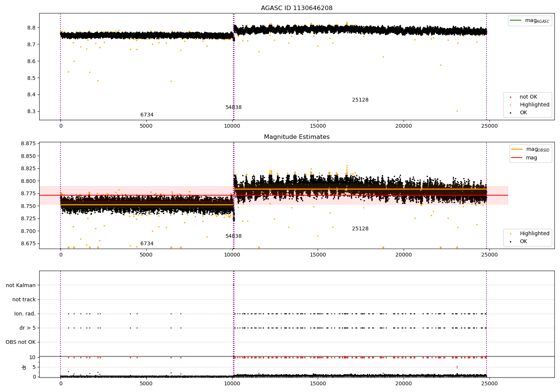Click the 8.875 y-axis tick label

28,144
